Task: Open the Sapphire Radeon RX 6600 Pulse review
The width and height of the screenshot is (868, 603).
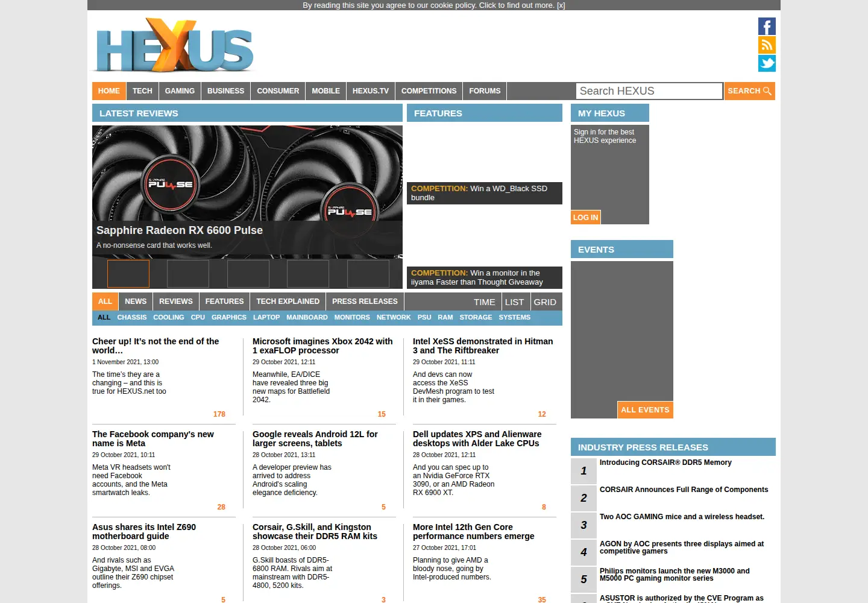Action: click(x=180, y=230)
